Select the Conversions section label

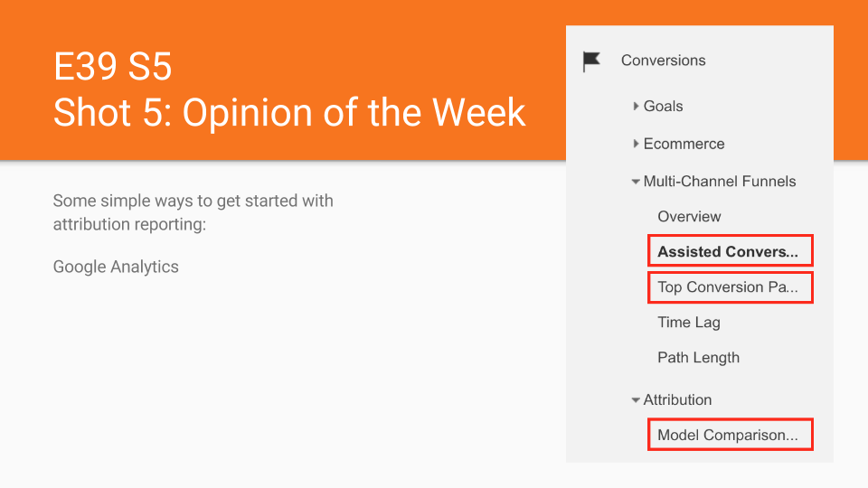coord(663,61)
